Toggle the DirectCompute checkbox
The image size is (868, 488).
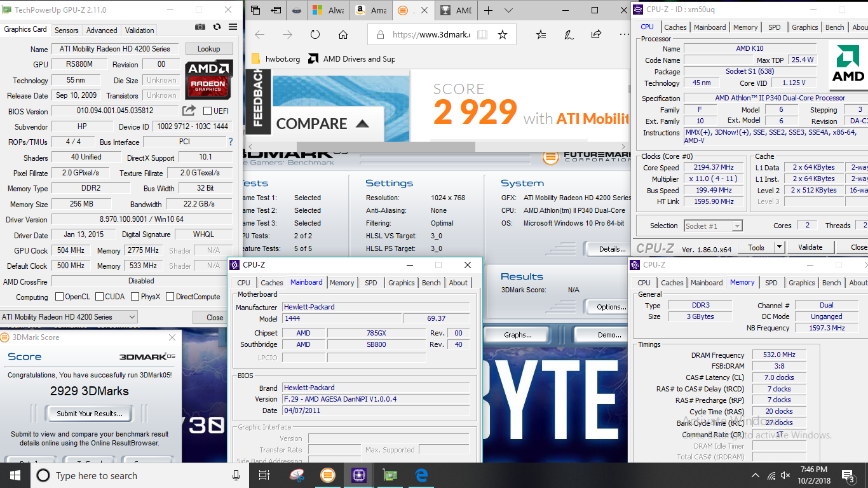pyautogui.click(x=170, y=296)
